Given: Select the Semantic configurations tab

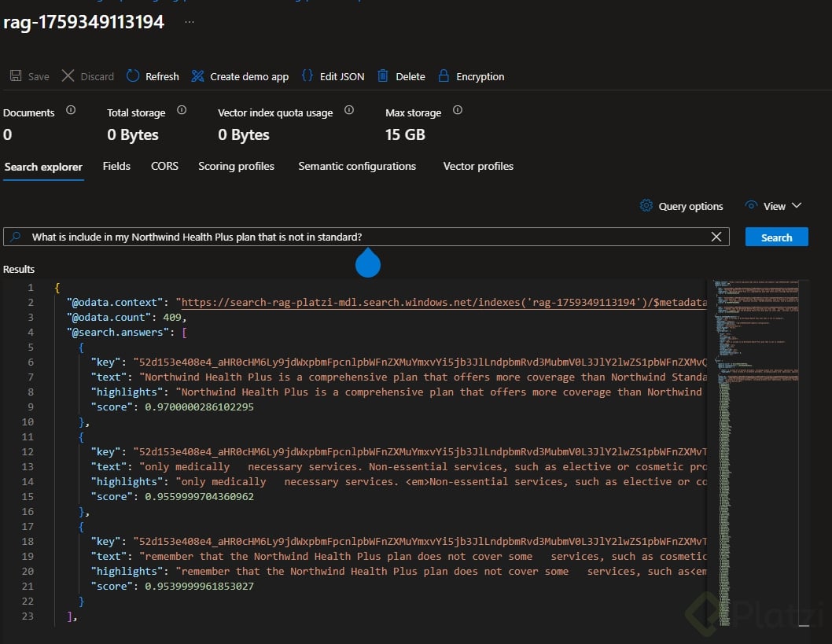Looking at the screenshot, I should [357, 167].
